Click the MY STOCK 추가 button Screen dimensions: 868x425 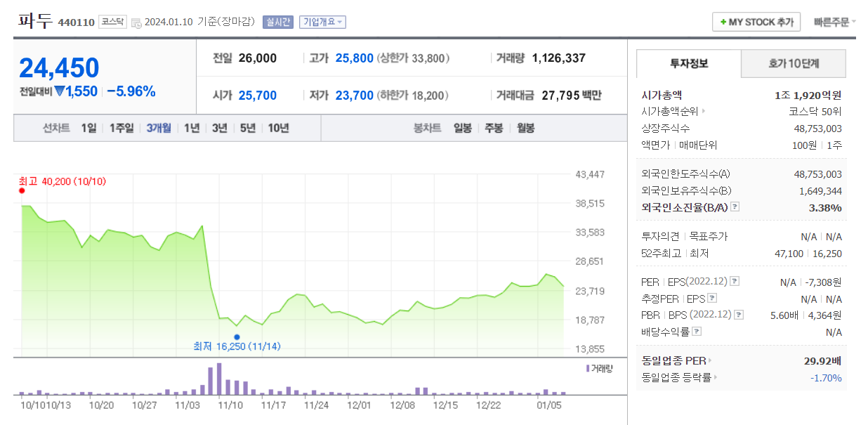coord(756,22)
